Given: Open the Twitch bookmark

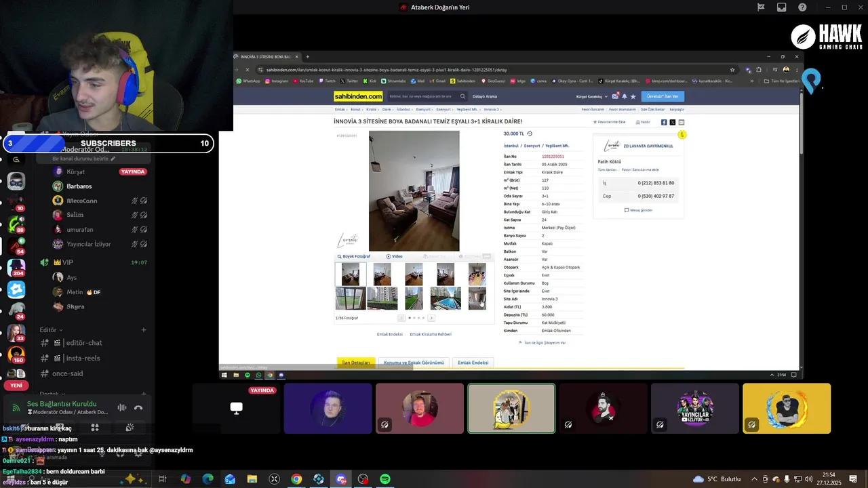Looking at the screenshot, I should tap(327, 81).
